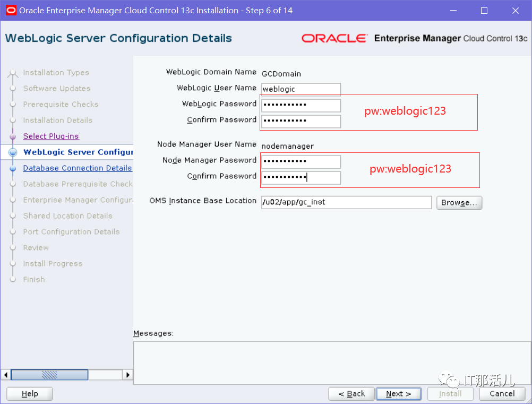532x404 pixels.
Task: Go back with the Back button
Action: [x=351, y=393]
